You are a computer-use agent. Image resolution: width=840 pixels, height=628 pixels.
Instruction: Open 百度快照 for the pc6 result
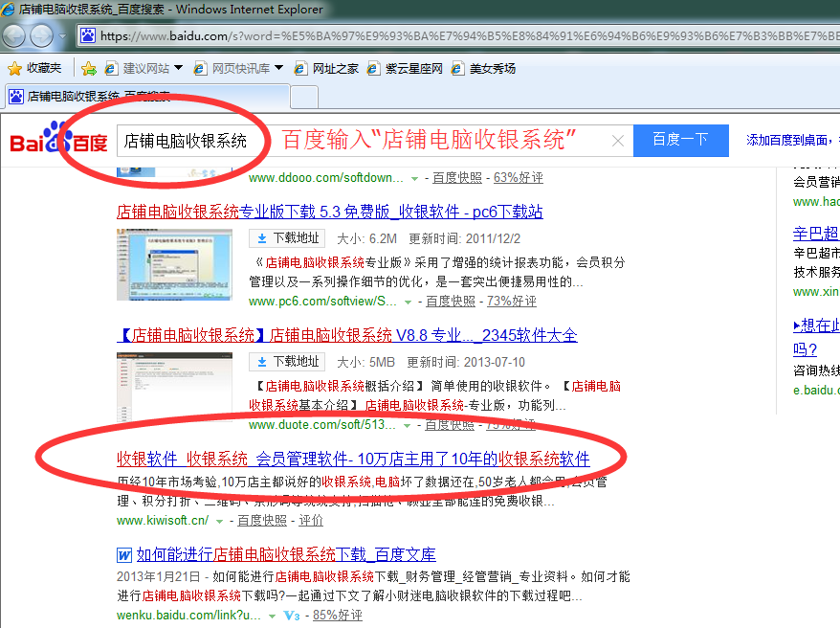(x=451, y=302)
